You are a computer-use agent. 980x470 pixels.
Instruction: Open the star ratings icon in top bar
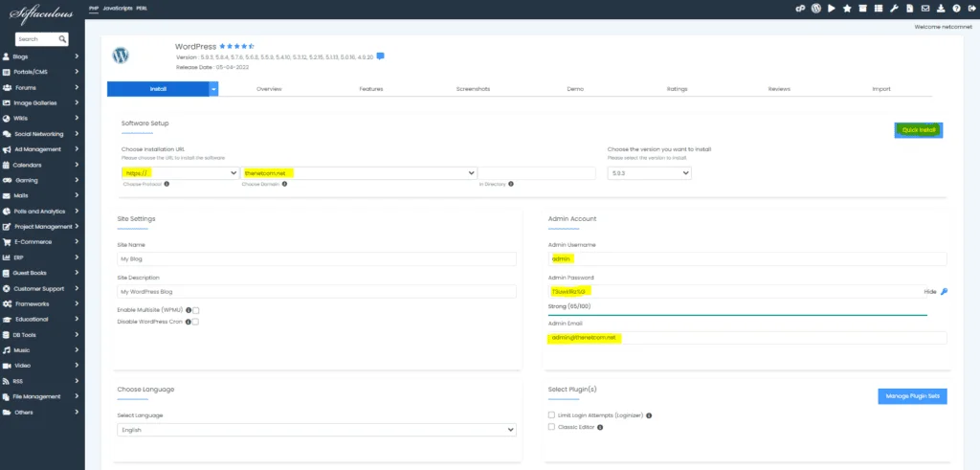point(847,9)
